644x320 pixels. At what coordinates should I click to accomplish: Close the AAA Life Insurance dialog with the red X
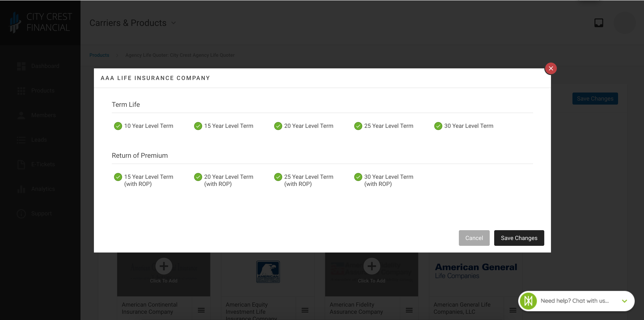[551, 68]
